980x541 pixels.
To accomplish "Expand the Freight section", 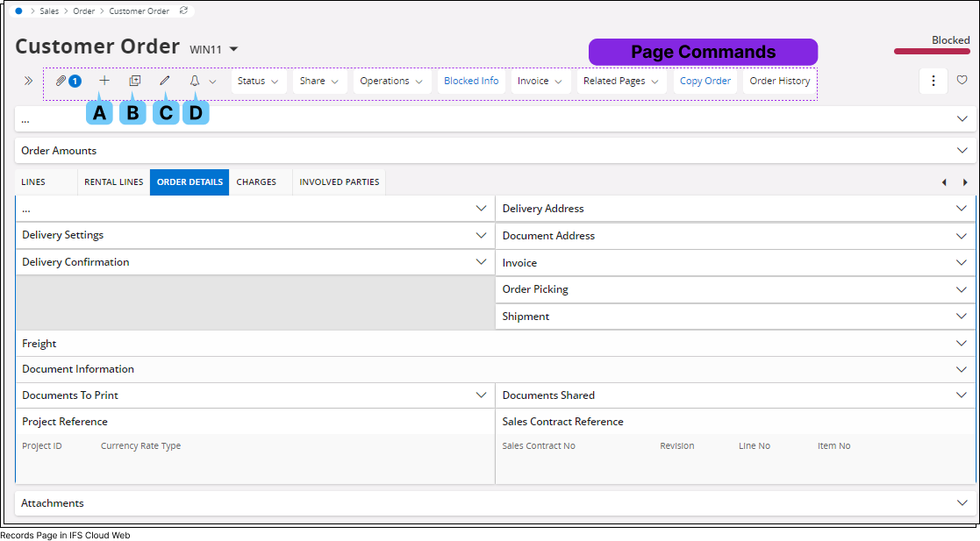I will pyautogui.click(x=961, y=343).
